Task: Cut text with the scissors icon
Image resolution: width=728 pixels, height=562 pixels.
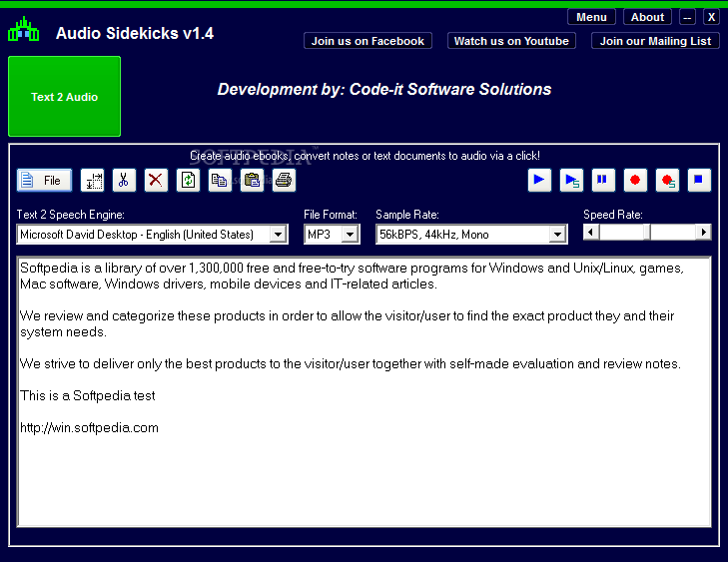Action: pyautogui.click(x=124, y=180)
